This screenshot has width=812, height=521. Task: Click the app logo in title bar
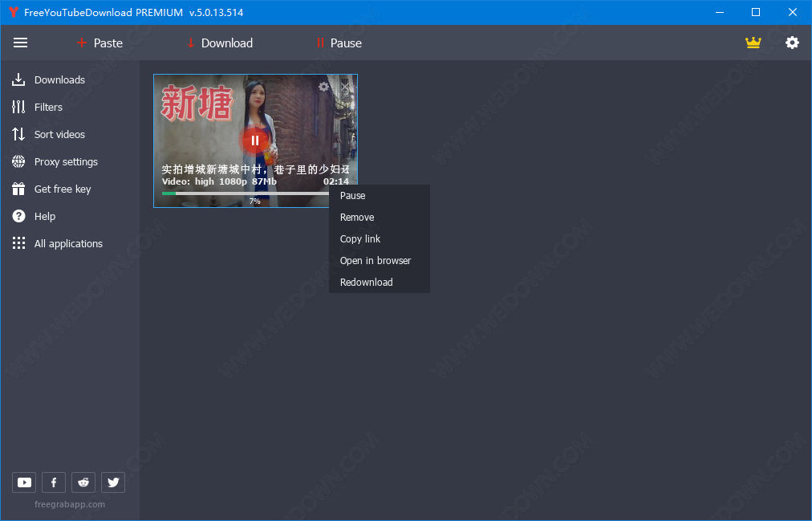14,12
